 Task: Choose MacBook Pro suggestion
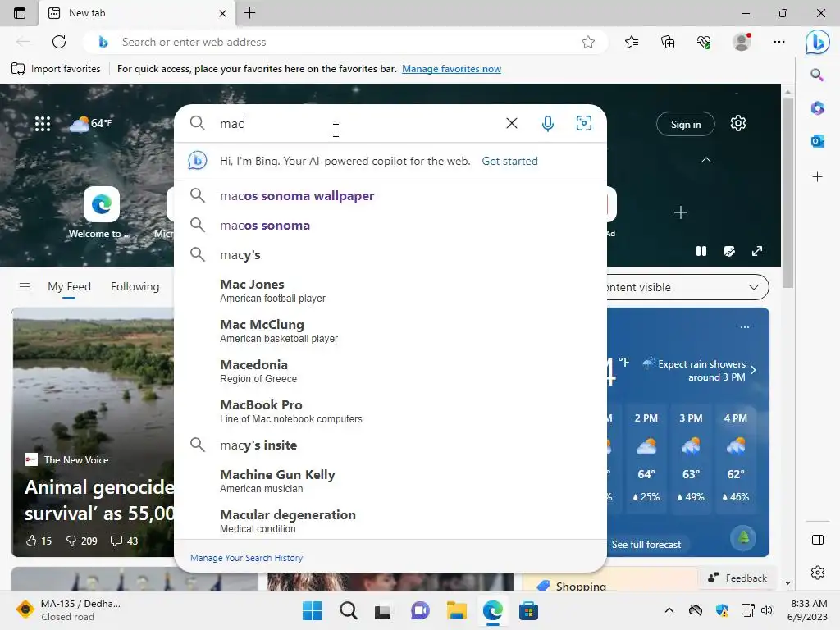pyautogui.click(x=390, y=411)
